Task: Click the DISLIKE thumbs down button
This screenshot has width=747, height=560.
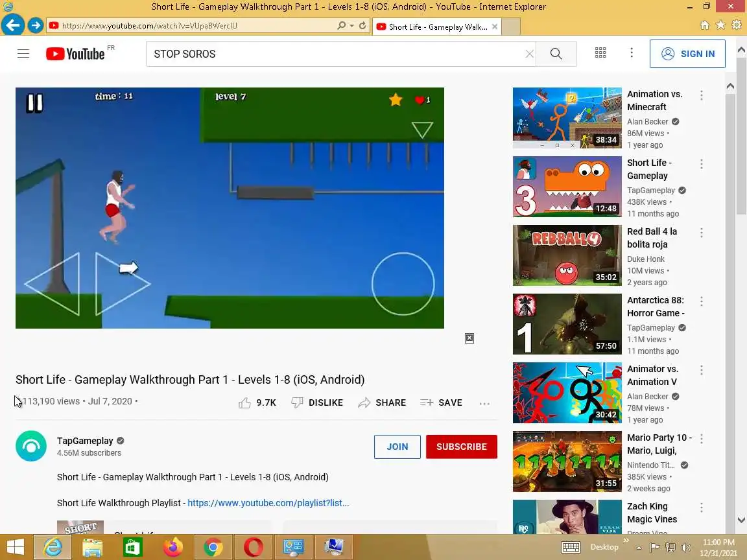Action: (x=317, y=403)
